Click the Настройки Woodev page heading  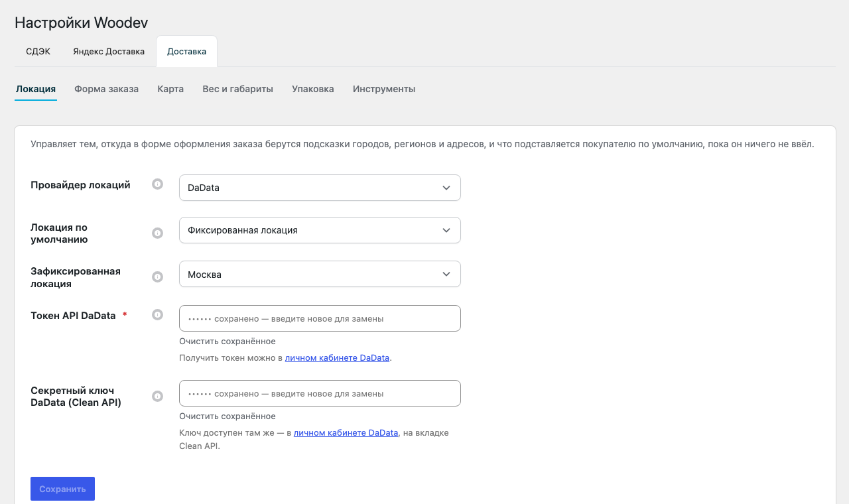[81, 23]
